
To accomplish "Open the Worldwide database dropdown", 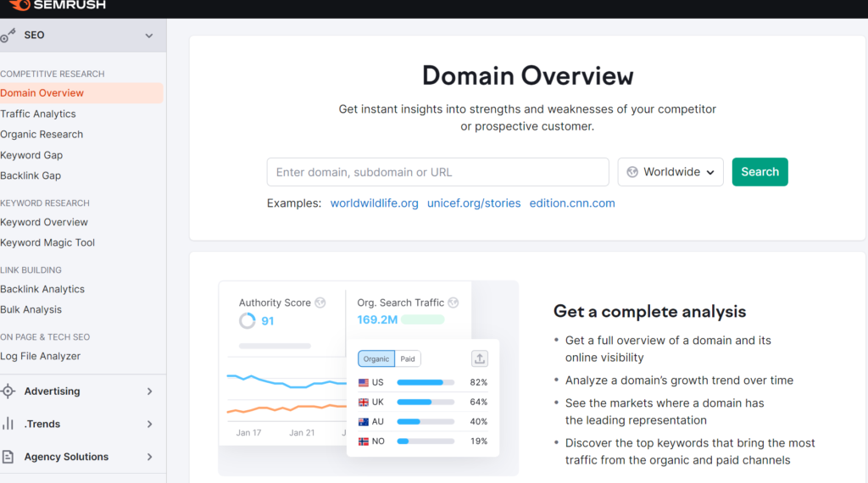I will pos(670,172).
